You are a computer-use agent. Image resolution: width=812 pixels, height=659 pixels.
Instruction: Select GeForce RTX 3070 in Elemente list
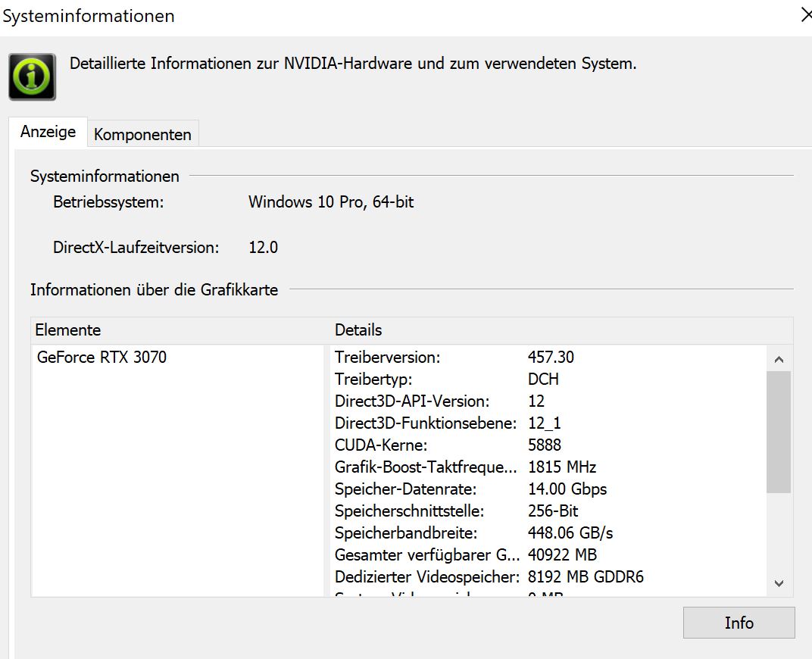tap(101, 357)
